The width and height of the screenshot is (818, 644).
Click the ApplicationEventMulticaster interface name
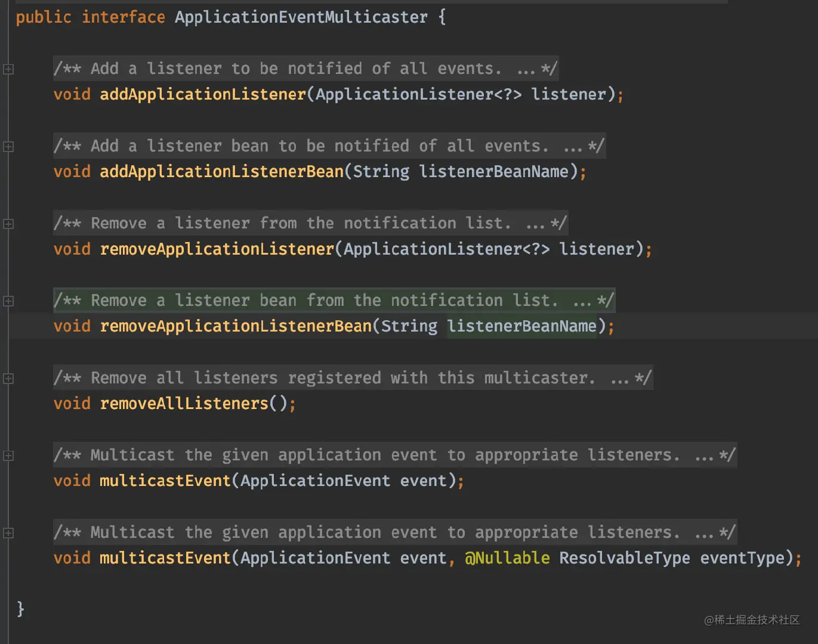pyautogui.click(x=301, y=17)
